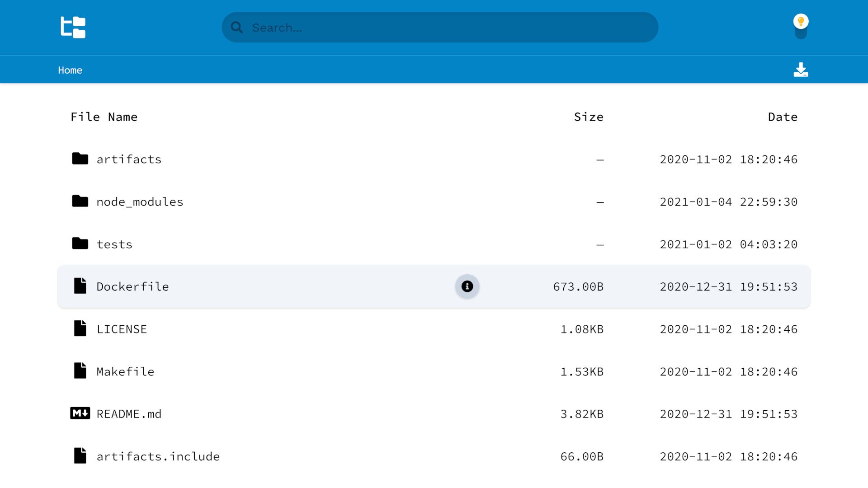Go to the Home breadcrumb
This screenshot has width=868, height=488.
pos(70,70)
